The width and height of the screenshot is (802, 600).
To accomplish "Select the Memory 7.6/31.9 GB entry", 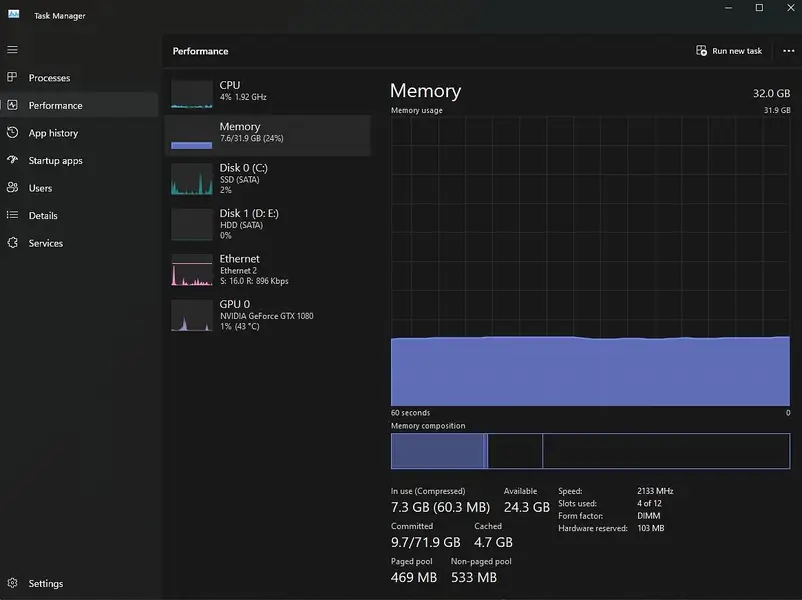I will point(268,136).
